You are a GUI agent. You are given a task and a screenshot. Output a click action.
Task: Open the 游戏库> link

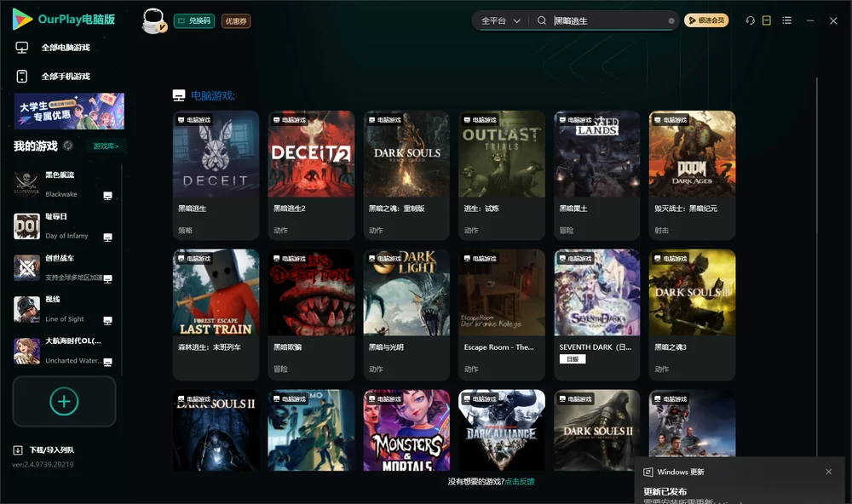(106, 146)
